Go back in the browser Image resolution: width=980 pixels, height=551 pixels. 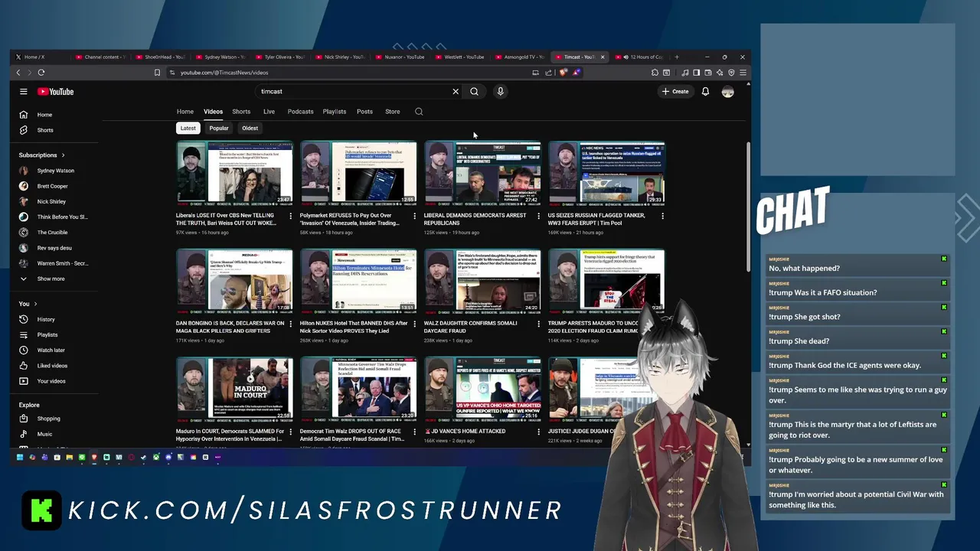coord(18,73)
